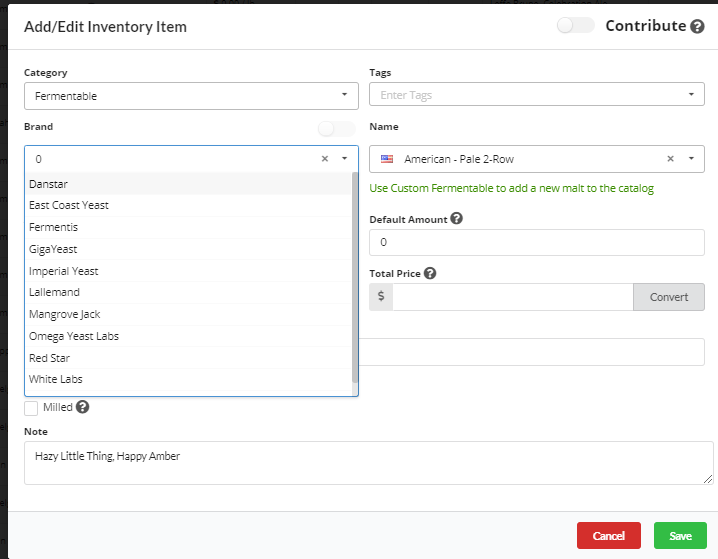
Task: Select East Coast Yeast brand option
Action: (188, 205)
